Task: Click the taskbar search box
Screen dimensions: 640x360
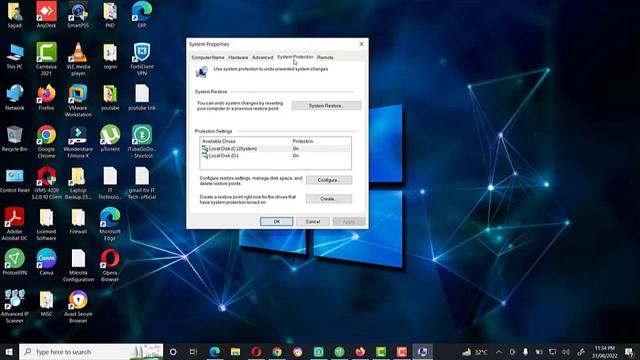Action: click(x=91, y=351)
